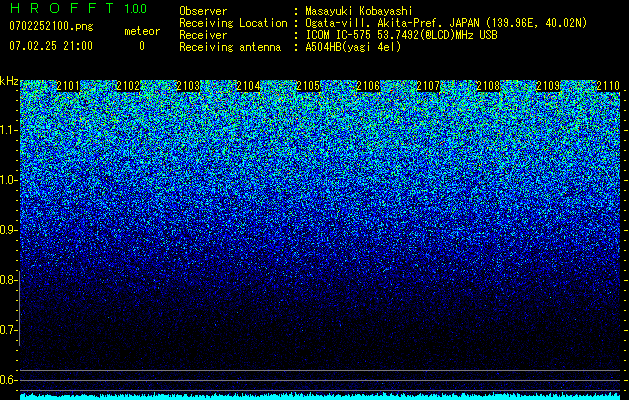Click the Receiver field label

[203, 35]
